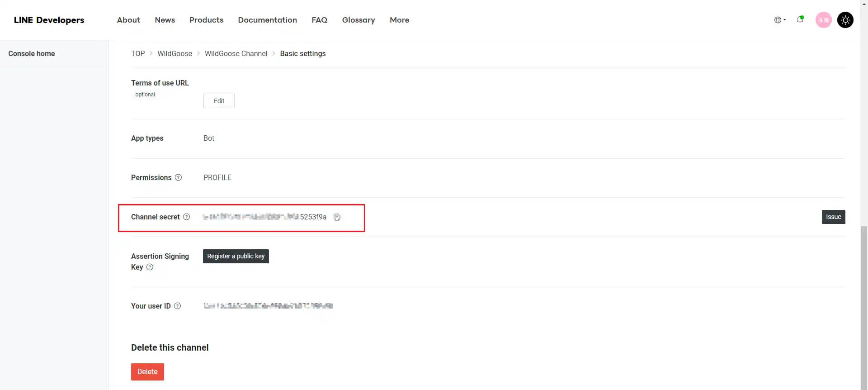Click the Assertion Signing Key help icon
The height and width of the screenshot is (390, 868).
pyautogui.click(x=150, y=267)
